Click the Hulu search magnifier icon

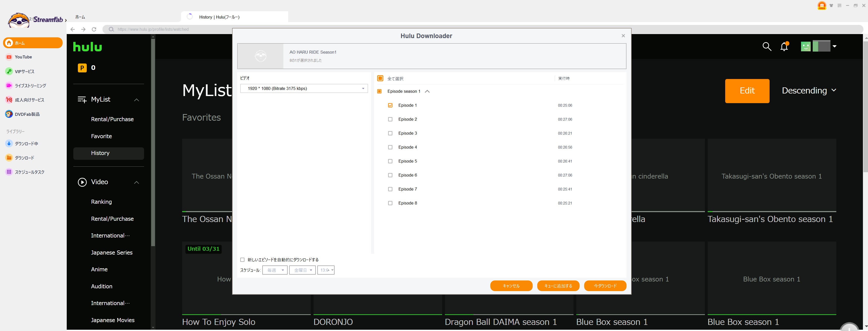767,46
